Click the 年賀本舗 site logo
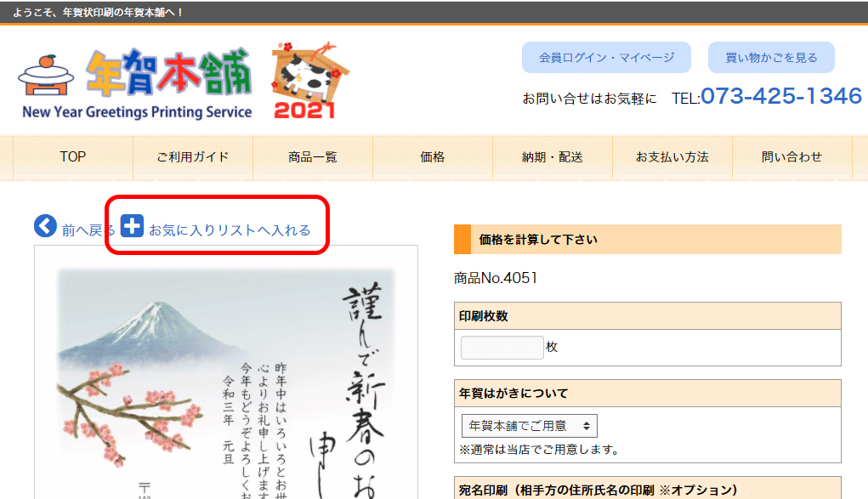Screen dimensions: 868x499 pos(136,85)
